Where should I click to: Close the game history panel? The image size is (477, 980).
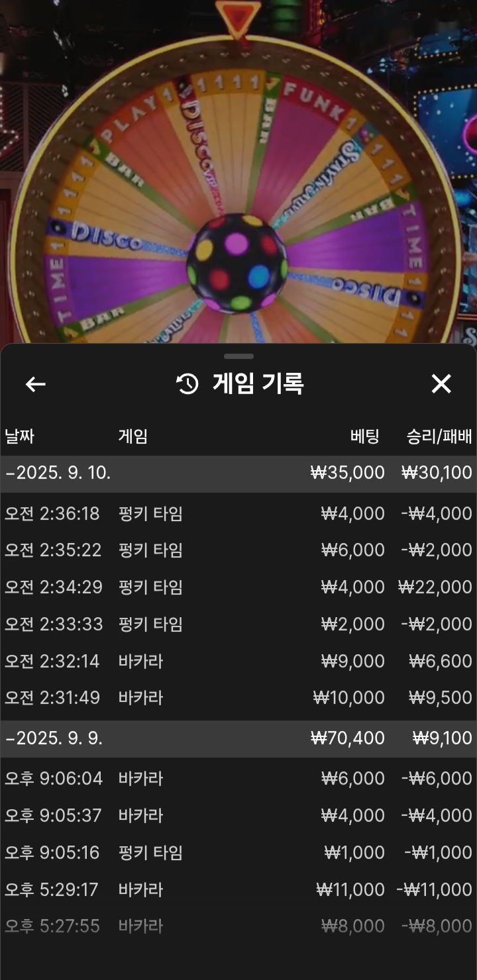click(x=441, y=384)
